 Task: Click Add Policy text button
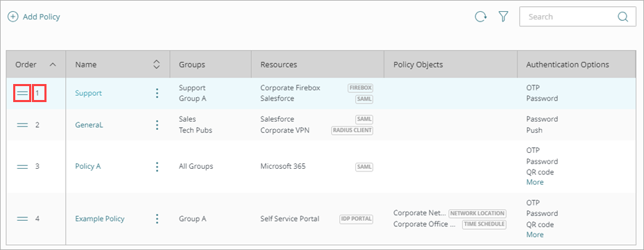point(42,17)
